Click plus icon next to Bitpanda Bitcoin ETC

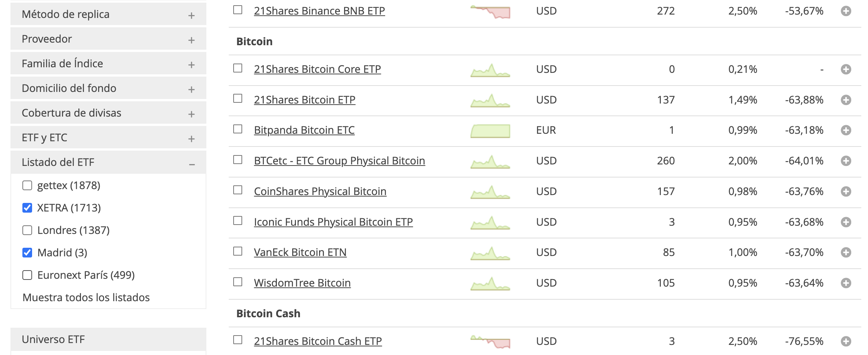(x=846, y=130)
